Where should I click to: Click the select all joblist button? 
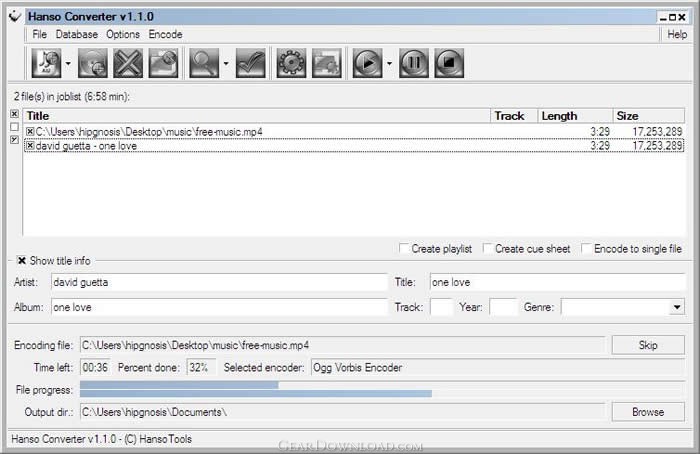coord(14,114)
